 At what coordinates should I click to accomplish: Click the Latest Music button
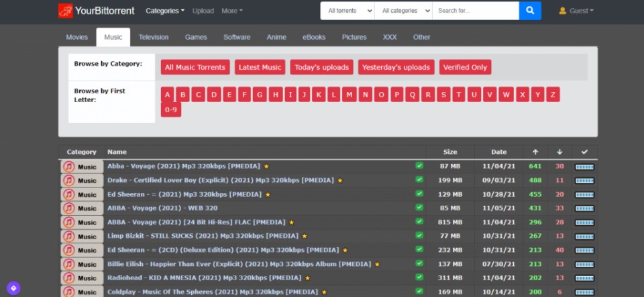point(260,67)
